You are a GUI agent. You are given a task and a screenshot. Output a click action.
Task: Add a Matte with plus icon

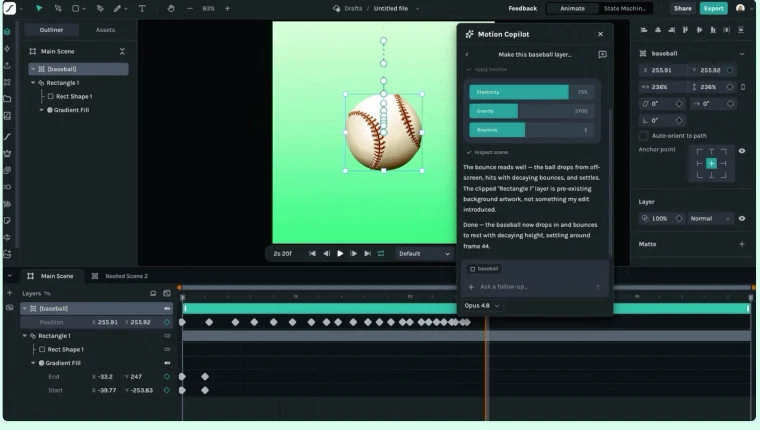pos(742,244)
